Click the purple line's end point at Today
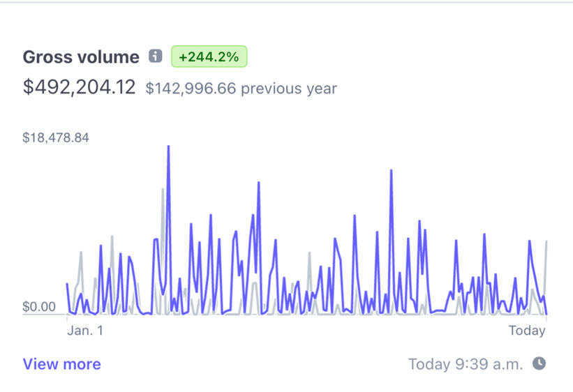Image resolution: width=573 pixels, height=392 pixels. pyautogui.click(x=546, y=314)
